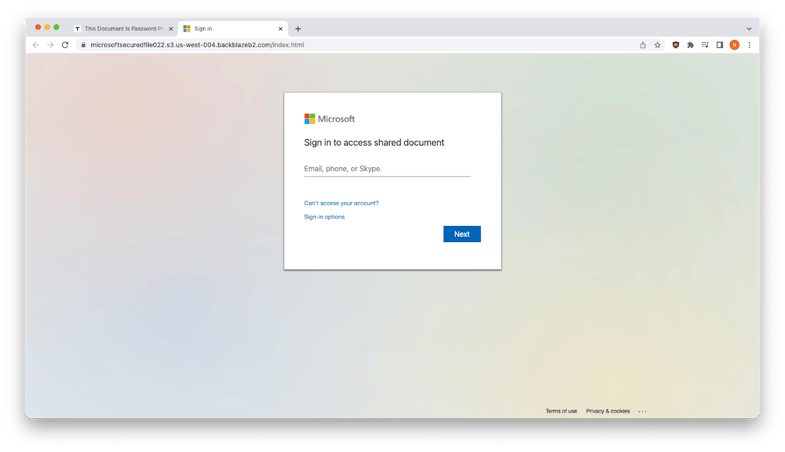Open the red shield extension icon
Image resolution: width=785 pixels, height=452 pixels.
pyautogui.click(x=675, y=45)
